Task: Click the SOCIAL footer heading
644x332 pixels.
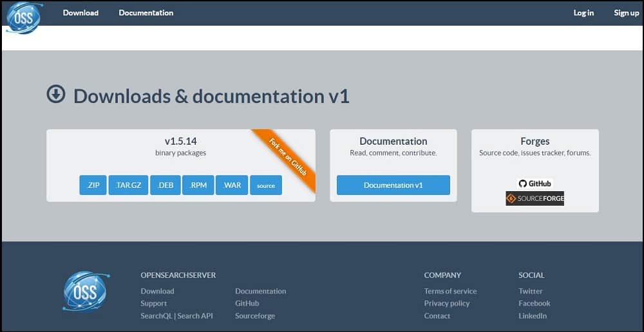Action: (531, 275)
